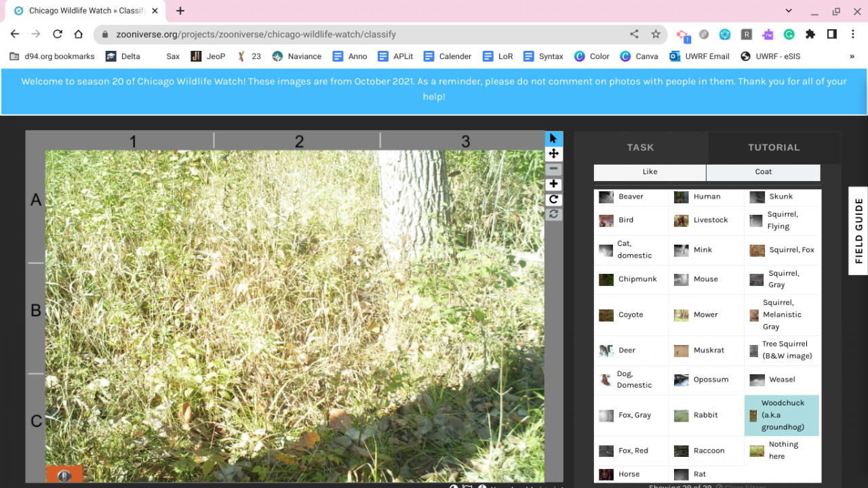Open the Grammarly extension

[789, 34]
